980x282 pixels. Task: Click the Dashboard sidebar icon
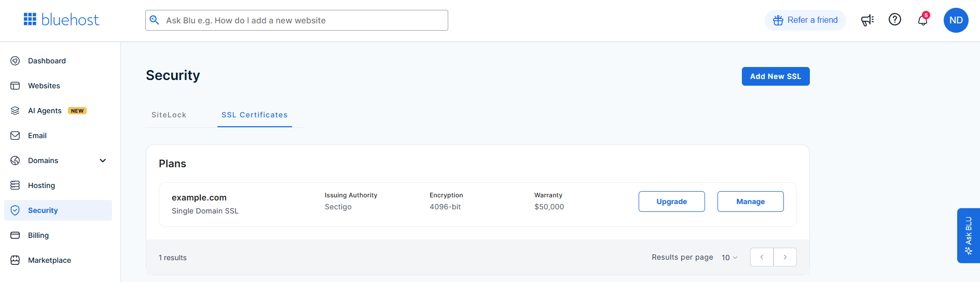pos(15,61)
